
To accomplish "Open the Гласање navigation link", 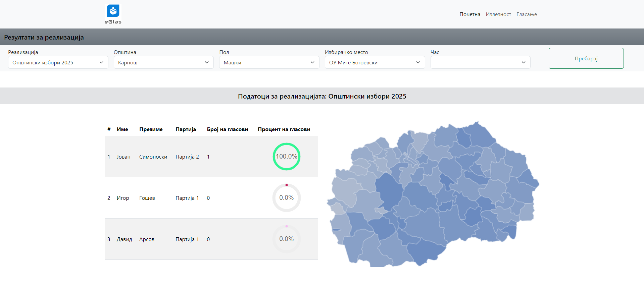I will (x=526, y=14).
